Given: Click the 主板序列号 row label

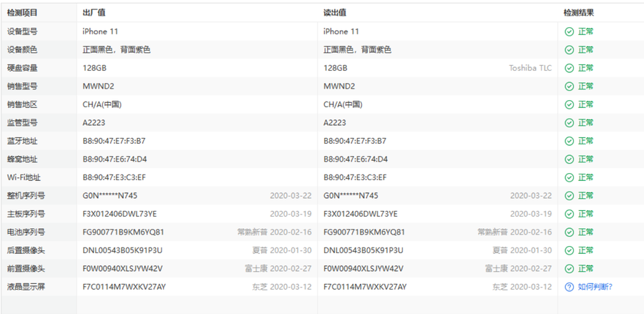Looking at the screenshot, I should (x=26, y=214).
